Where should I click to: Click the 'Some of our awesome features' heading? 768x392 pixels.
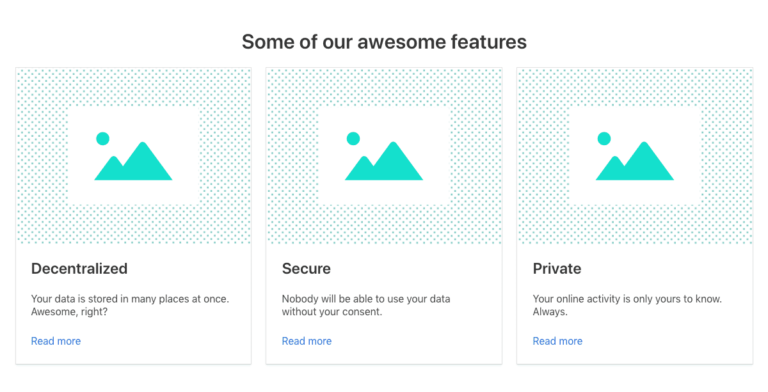[x=384, y=42]
